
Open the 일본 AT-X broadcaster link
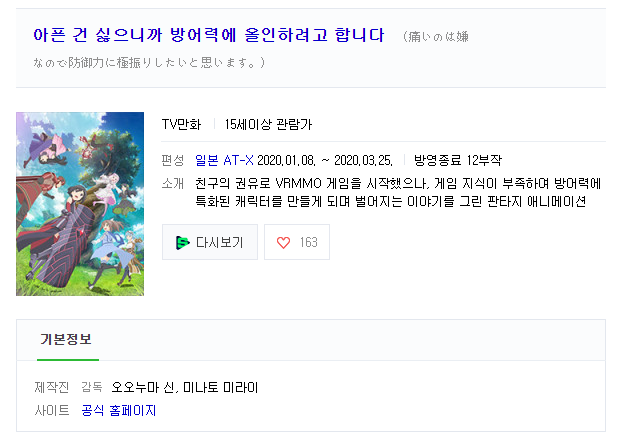224,160
